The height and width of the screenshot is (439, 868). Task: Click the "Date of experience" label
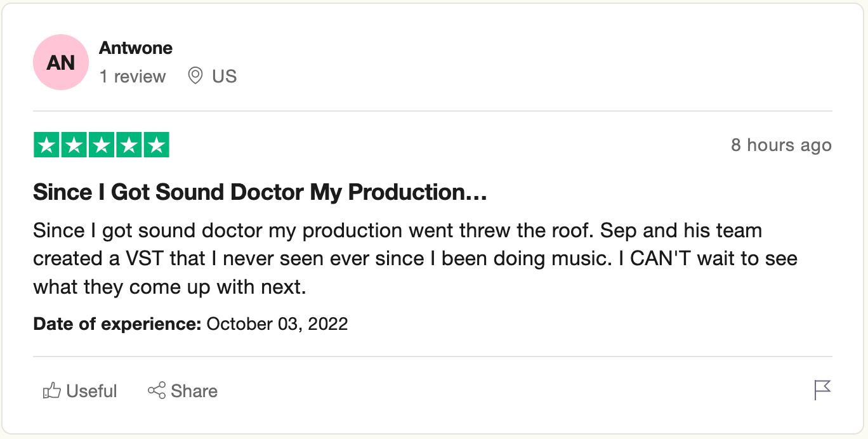click(117, 324)
